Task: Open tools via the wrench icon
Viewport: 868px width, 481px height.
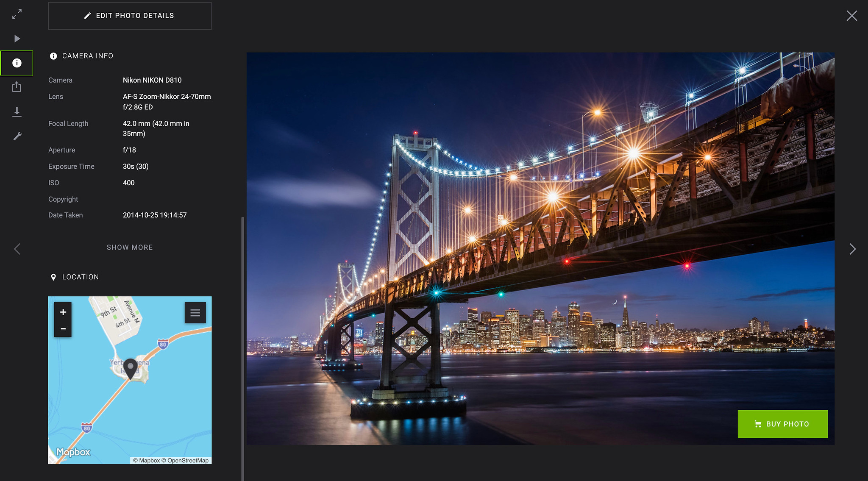Action: pos(17,136)
